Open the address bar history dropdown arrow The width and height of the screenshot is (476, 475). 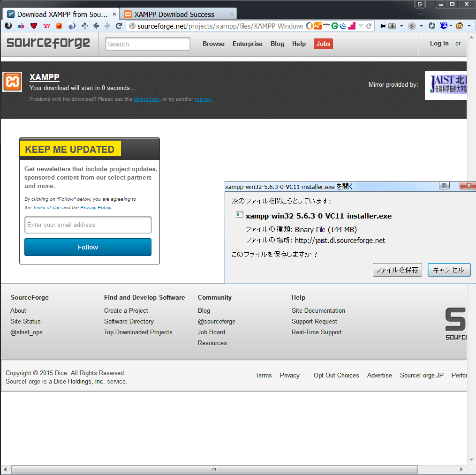point(361,26)
